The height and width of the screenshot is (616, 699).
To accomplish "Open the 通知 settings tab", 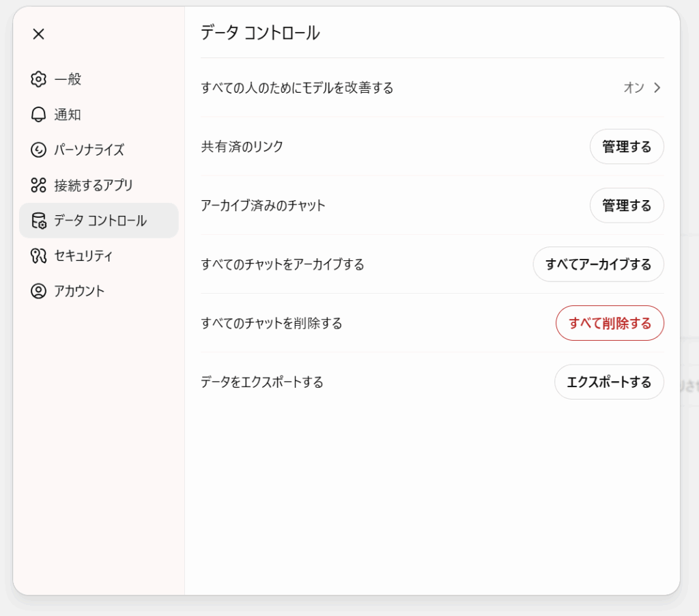I will (x=98, y=115).
